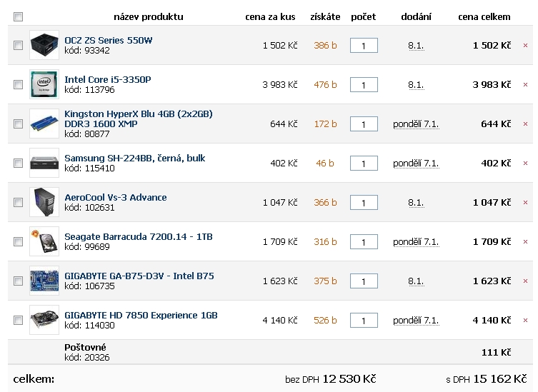
Task: Remove GIGABYTE GA-B75-D3V via red X
Action: pos(525,281)
